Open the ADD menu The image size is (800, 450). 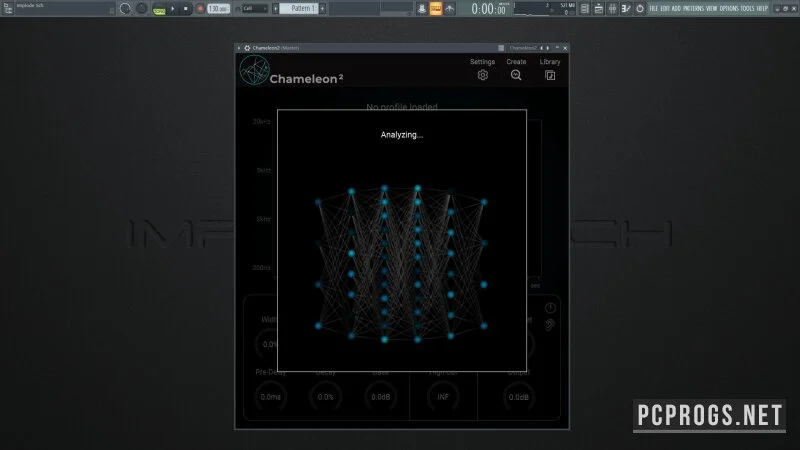pyautogui.click(x=676, y=9)
